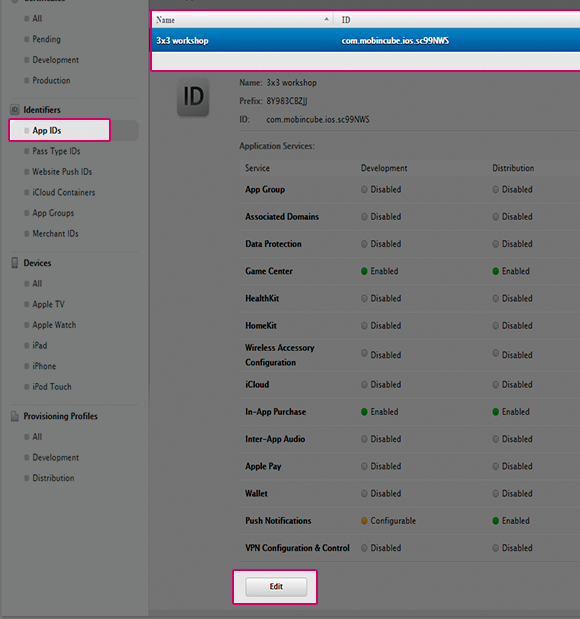Click Push Notifications Distribution enabled green dot

[x=496, y=521]
